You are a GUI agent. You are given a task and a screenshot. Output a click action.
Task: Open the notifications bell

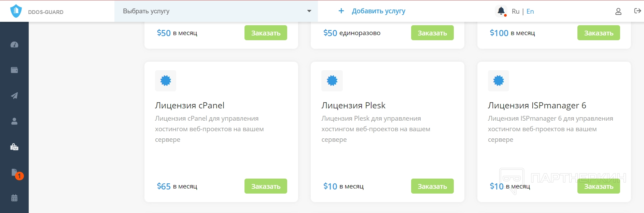pyautogui.click(x=501, y=11)
